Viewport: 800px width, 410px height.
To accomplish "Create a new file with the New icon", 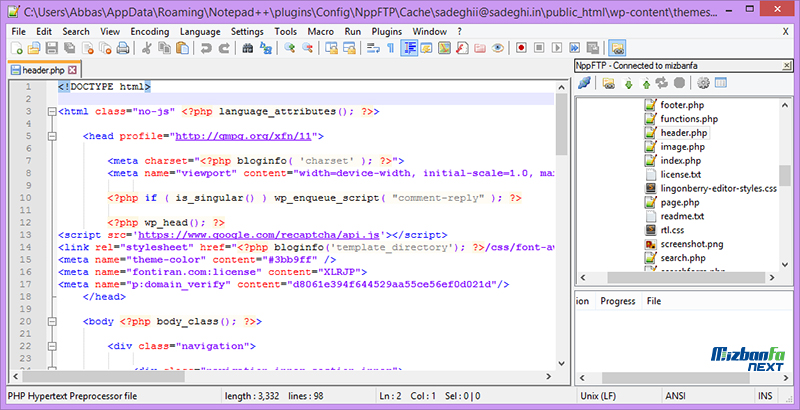I will pos(16,48).
